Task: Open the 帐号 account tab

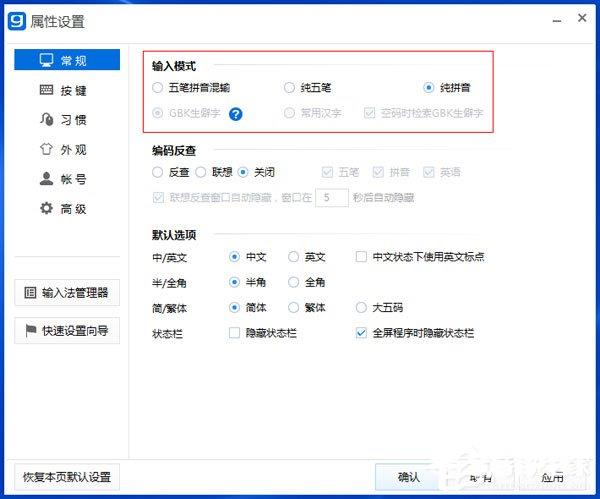Action: [64, 179]
